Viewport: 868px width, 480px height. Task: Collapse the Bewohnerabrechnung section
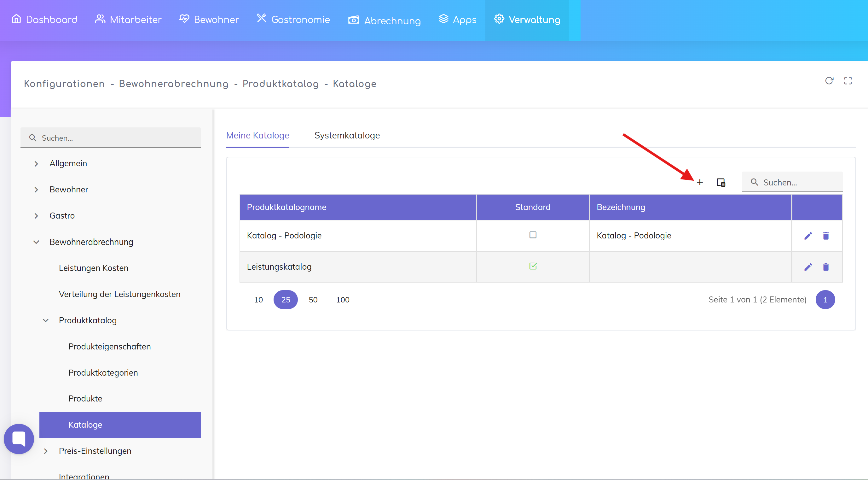(x=36, y=242)
